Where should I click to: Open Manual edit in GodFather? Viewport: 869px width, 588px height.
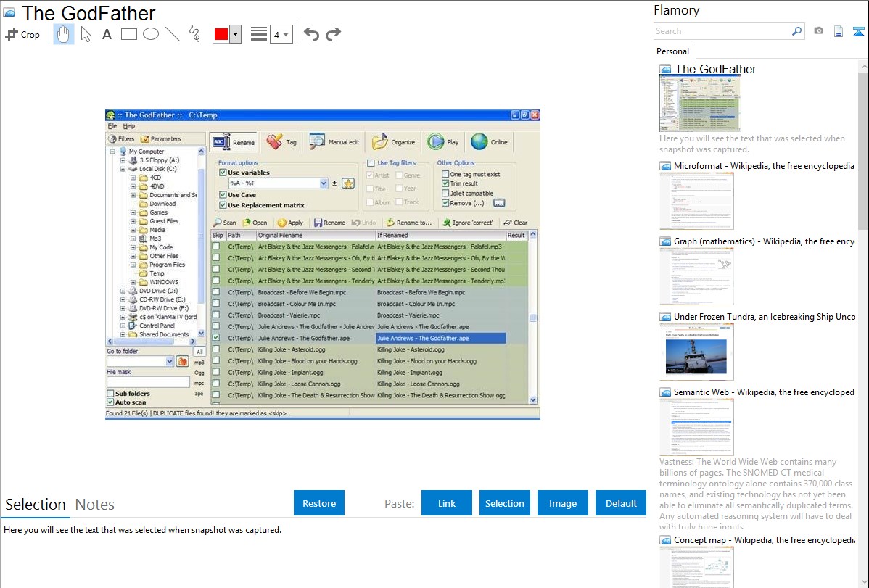tap(334, 142)
